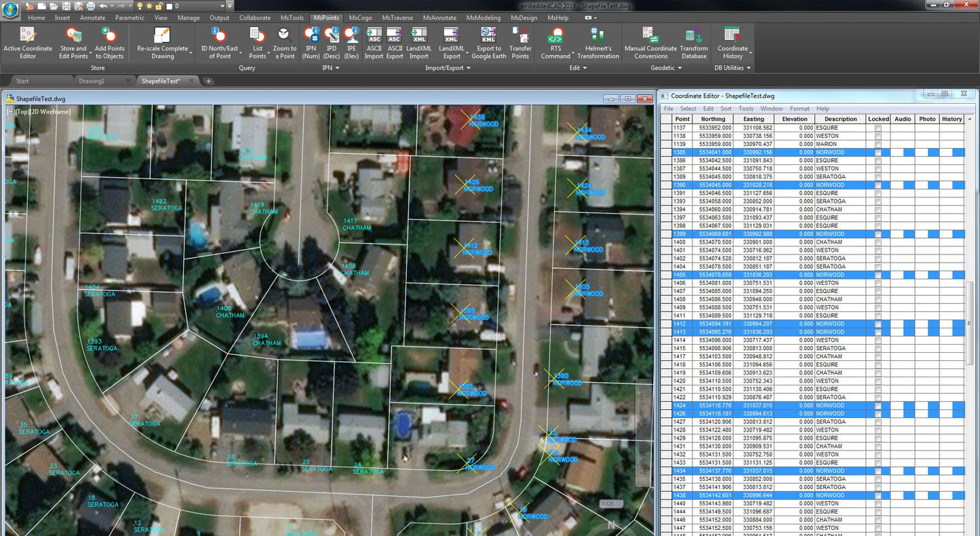Open the Active Coordinate Editor
Image resolution: width=980 pixels, height=536 pixels.
[28, 41]
